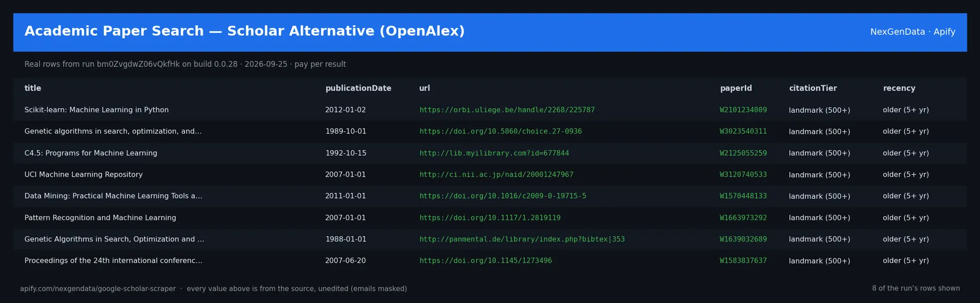Open the doi.org 10.1145/1273496 link
The width and height of the screenshot is (980, 303).
[x=485, y=260]
